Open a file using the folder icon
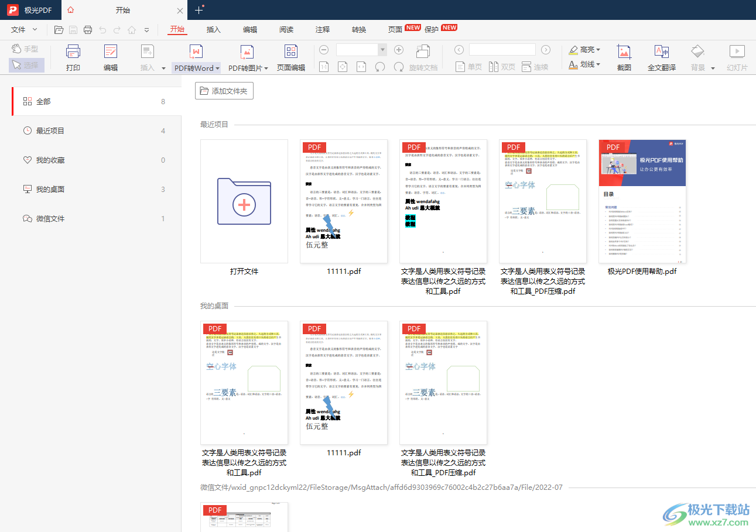756x532 pixels. [59, 30]
